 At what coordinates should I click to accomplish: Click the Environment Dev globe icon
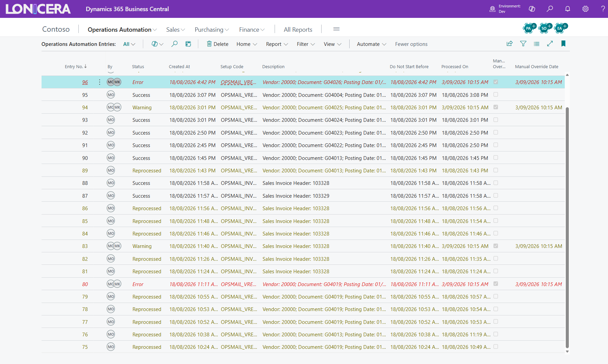492,9
